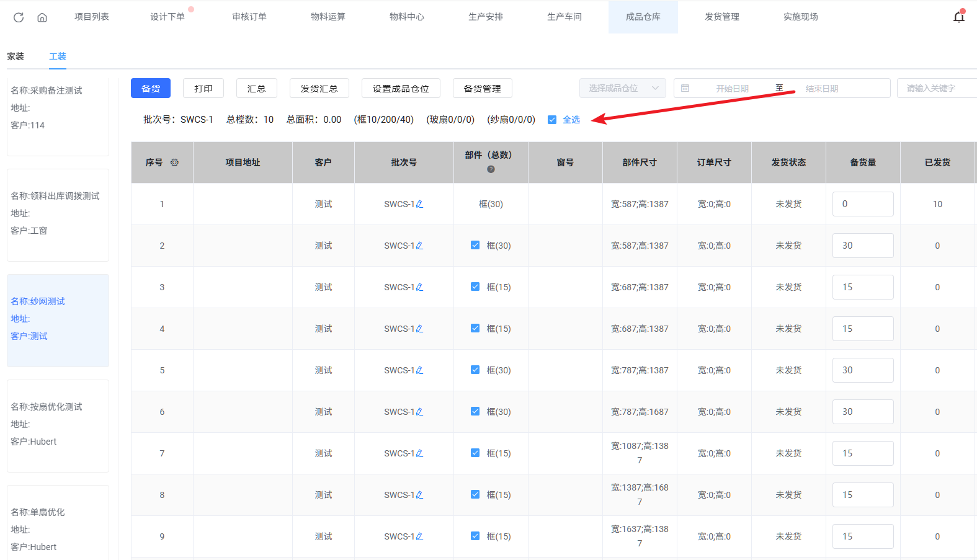Open the 发货管理 menu item
The image size is (977, 560).
[721, 17]
